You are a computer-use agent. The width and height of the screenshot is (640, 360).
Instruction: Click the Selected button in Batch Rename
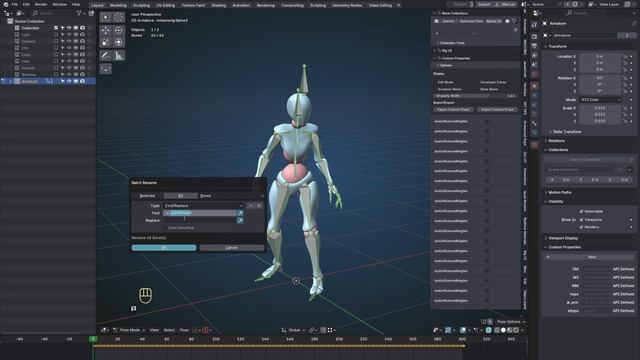pos(147,196)
